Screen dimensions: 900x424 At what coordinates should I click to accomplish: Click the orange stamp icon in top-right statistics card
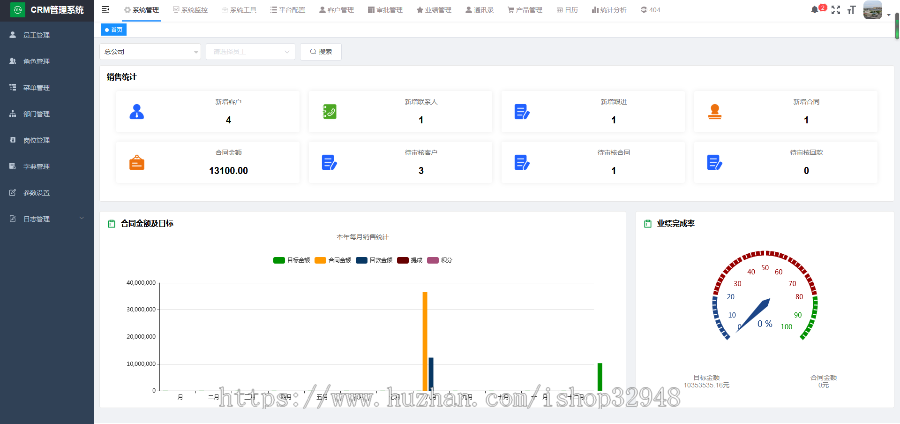[x=714, y=112]
